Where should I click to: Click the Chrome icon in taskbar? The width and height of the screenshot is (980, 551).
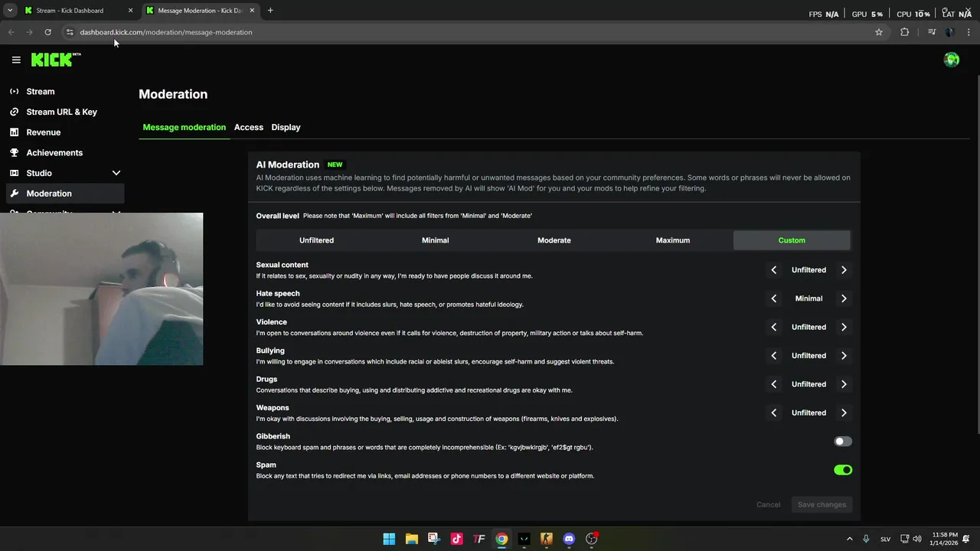coord(501,539)
